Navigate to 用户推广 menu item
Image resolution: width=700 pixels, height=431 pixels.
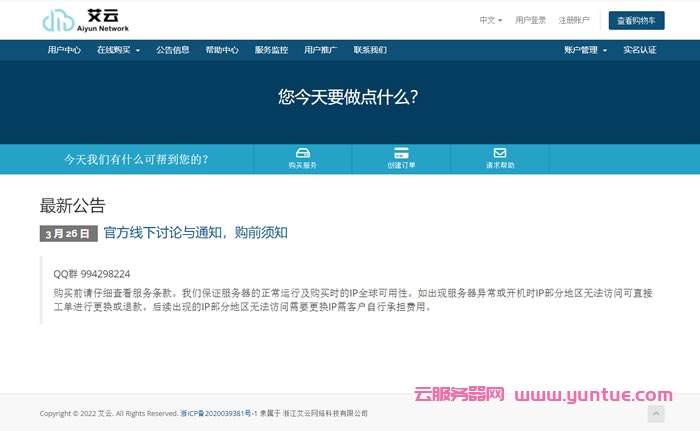pos(320,49)
